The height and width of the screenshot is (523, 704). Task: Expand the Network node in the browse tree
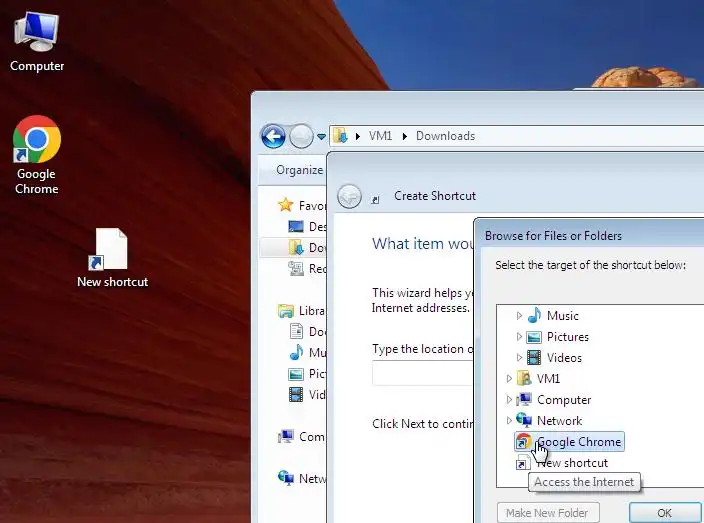pyautogui.click(x=509, y=421)
